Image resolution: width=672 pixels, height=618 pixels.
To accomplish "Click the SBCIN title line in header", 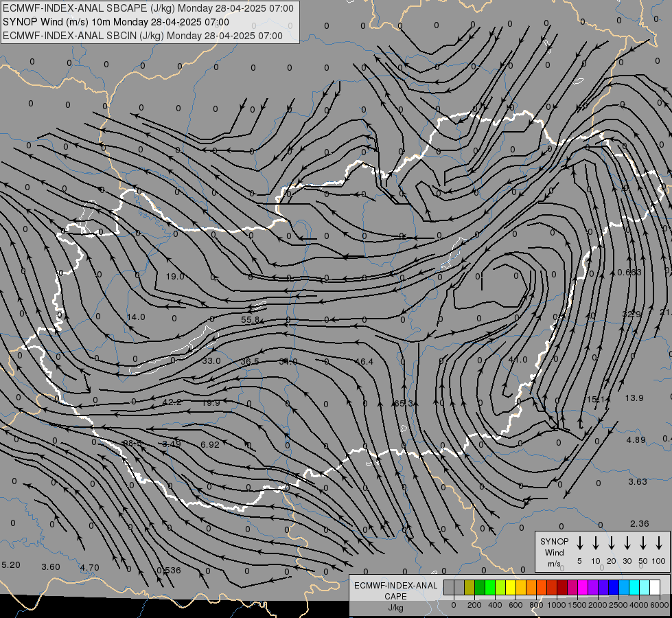I will [143, 36].
